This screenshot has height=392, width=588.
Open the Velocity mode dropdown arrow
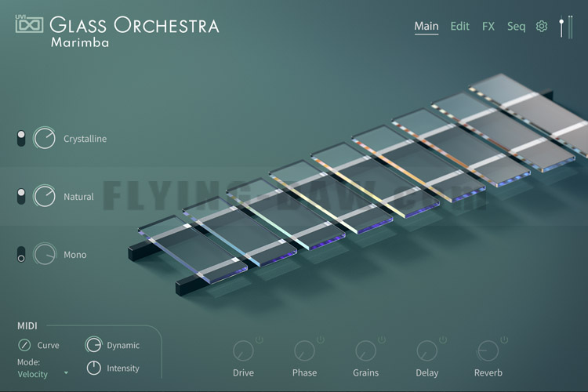pyautogui.click(x=67, y=373)
